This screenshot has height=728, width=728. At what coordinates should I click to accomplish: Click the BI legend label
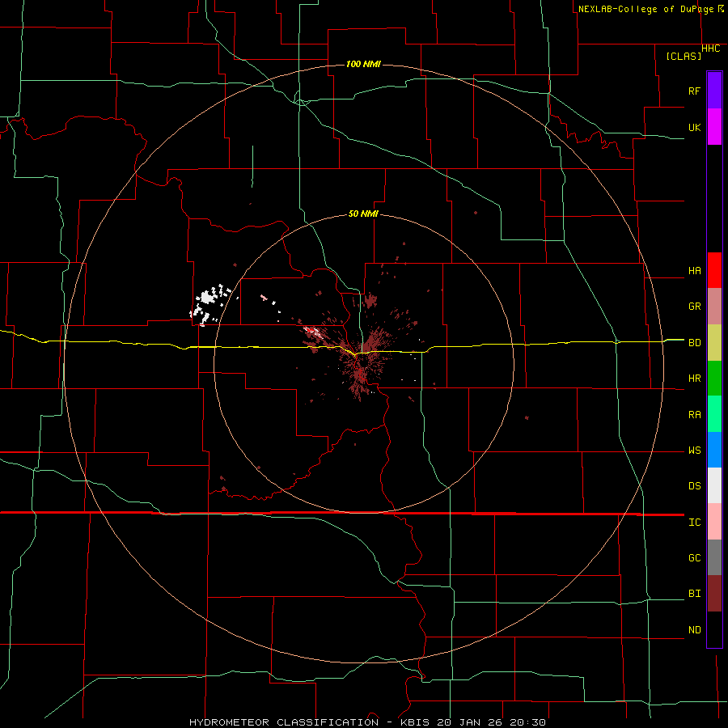[x=694, y=594]
